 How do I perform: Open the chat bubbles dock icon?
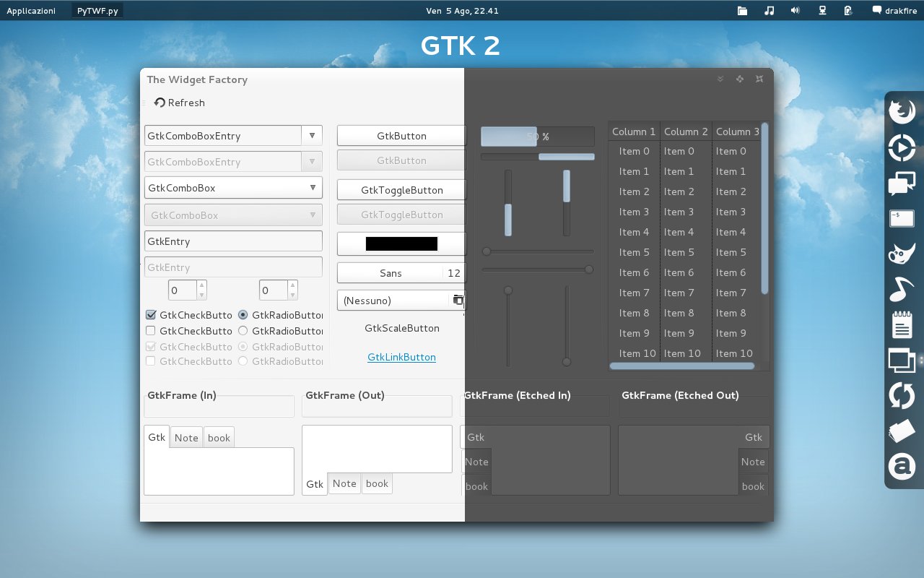tap(902, 184)
